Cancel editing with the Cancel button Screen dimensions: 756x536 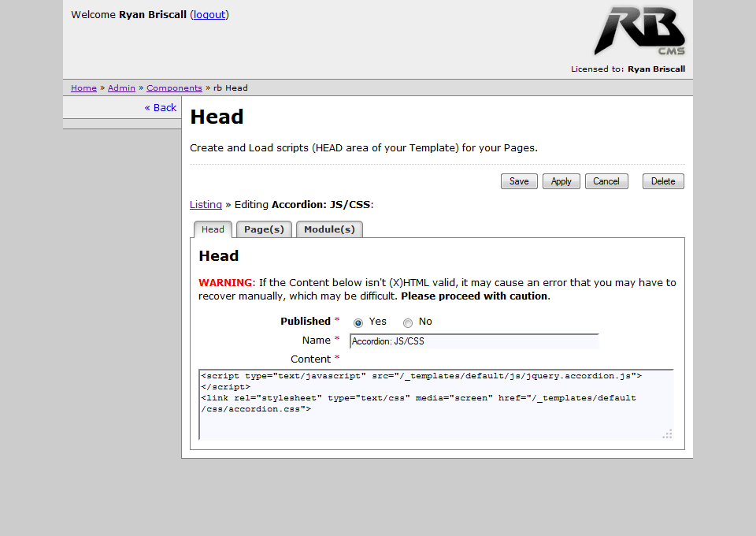tap(606, 181)
